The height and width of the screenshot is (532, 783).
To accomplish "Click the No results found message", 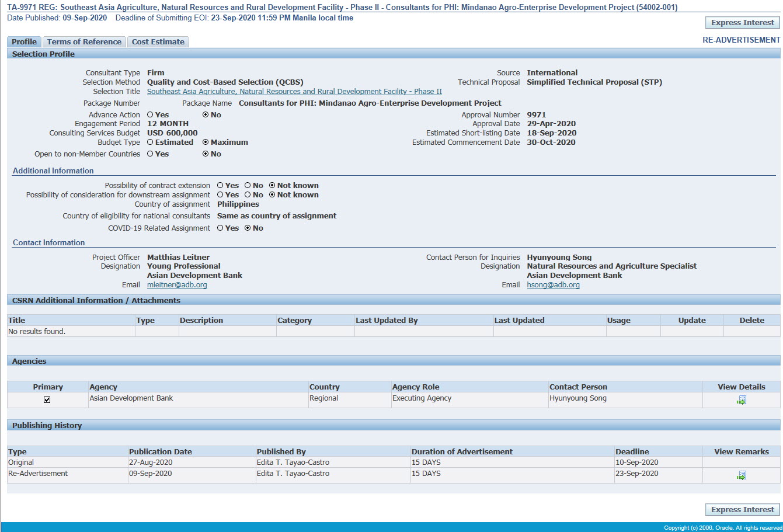I will pos(37,332).
